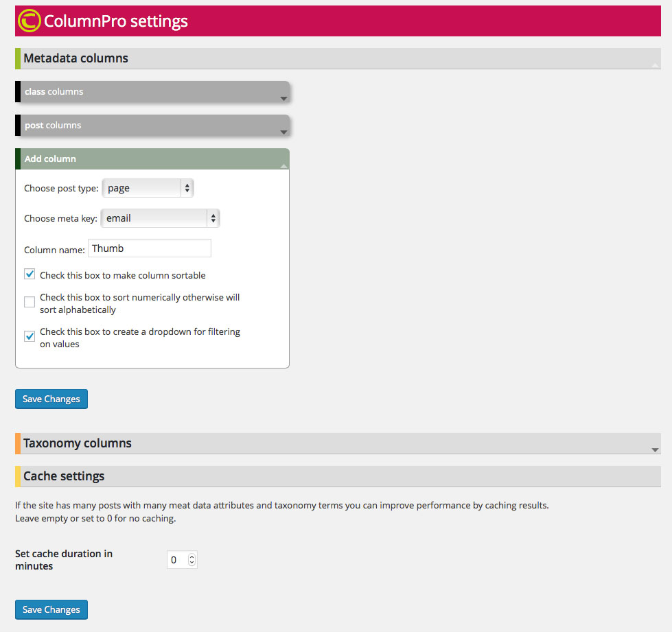Image resolution: width=672 pixels, height=632 pixels.
Task: Expand the Taxonomy columns section
Action: coord(338,443)
